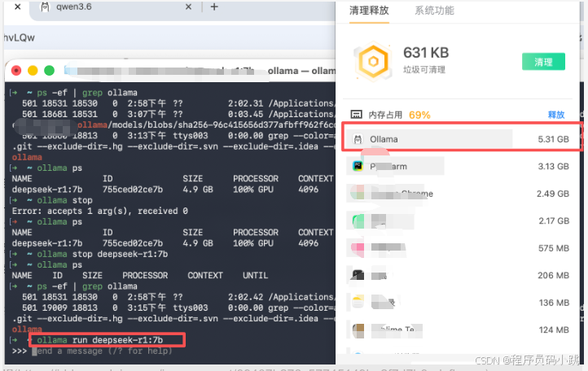Click the 3.13 GB memory value

553,167
